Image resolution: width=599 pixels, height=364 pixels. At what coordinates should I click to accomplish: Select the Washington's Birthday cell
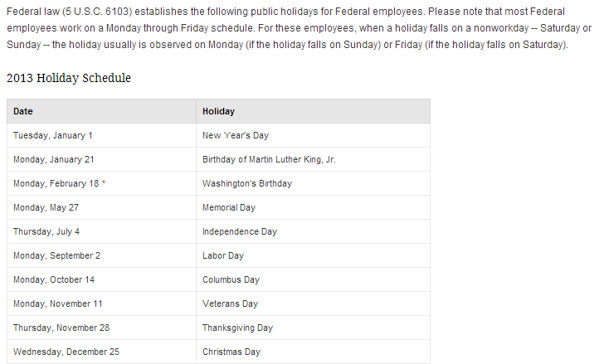(247, 183)
